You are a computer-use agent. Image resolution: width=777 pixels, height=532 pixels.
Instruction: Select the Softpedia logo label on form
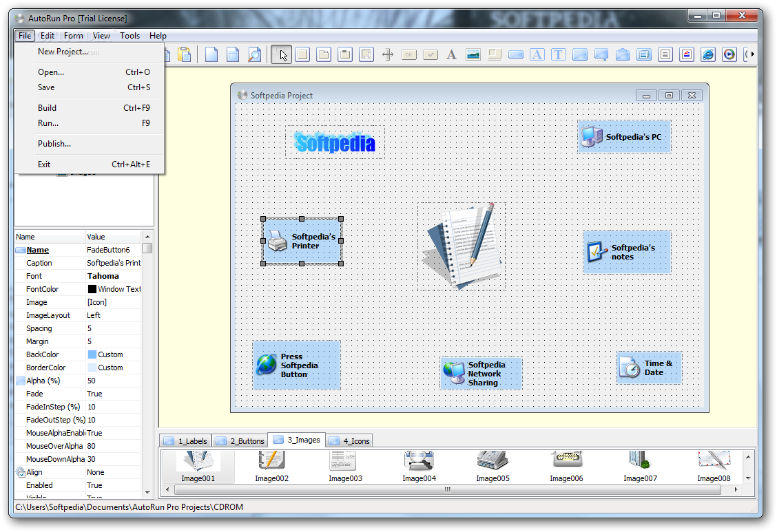coord(335,142)
